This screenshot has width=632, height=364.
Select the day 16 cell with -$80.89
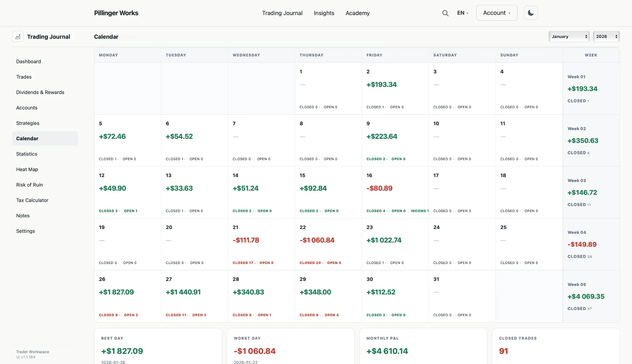click(395, 192)
